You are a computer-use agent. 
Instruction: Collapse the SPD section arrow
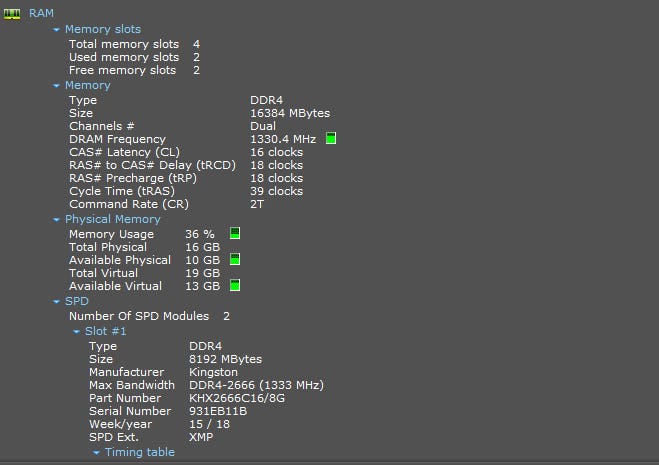56,302
